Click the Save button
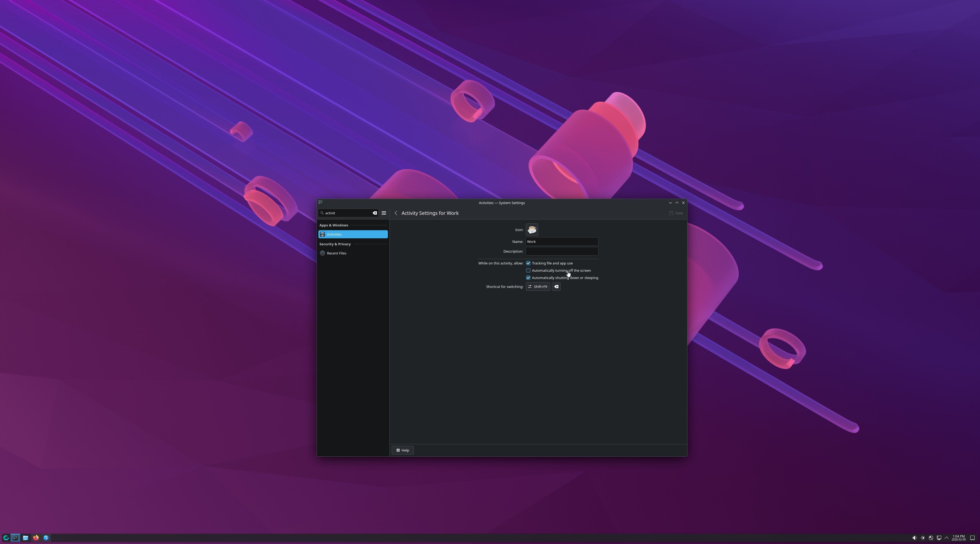Screen dimensions: 980x544 pos(676,213)
